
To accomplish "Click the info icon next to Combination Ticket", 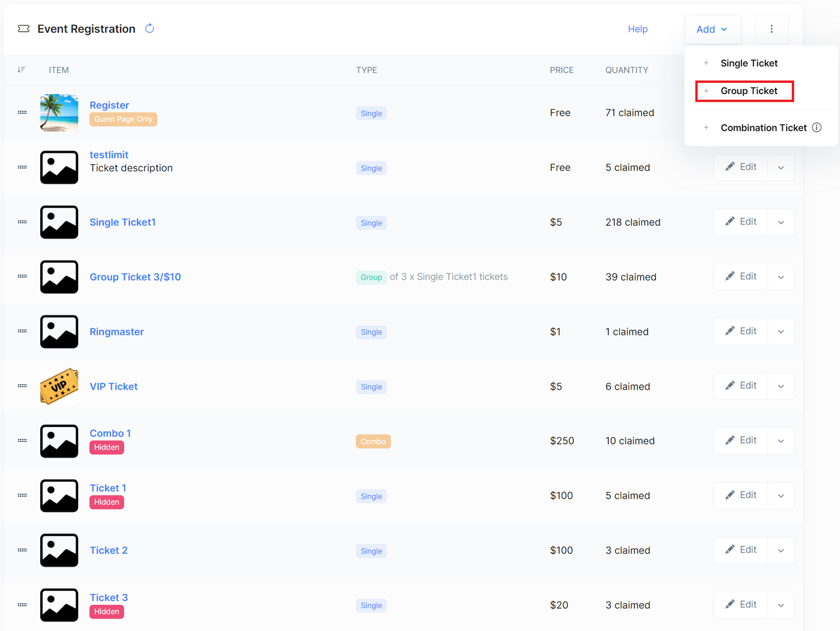I will (817, 128).
